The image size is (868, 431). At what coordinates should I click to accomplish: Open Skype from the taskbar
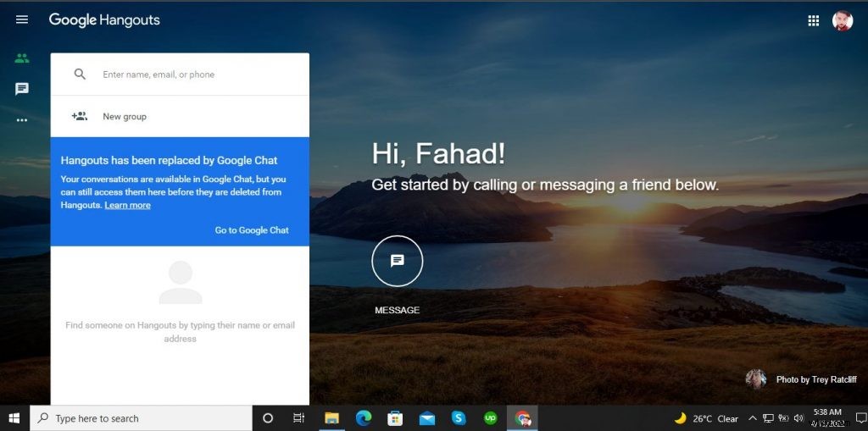coord(459,418)
